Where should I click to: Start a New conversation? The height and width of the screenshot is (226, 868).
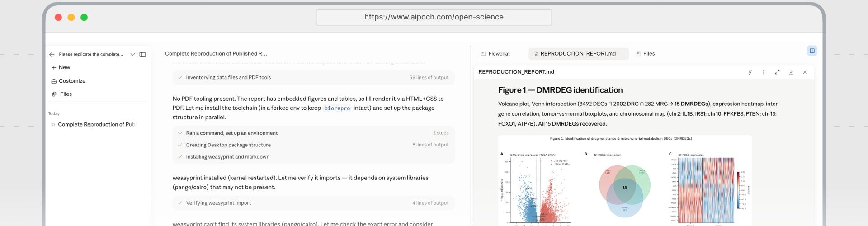(61, 67)
